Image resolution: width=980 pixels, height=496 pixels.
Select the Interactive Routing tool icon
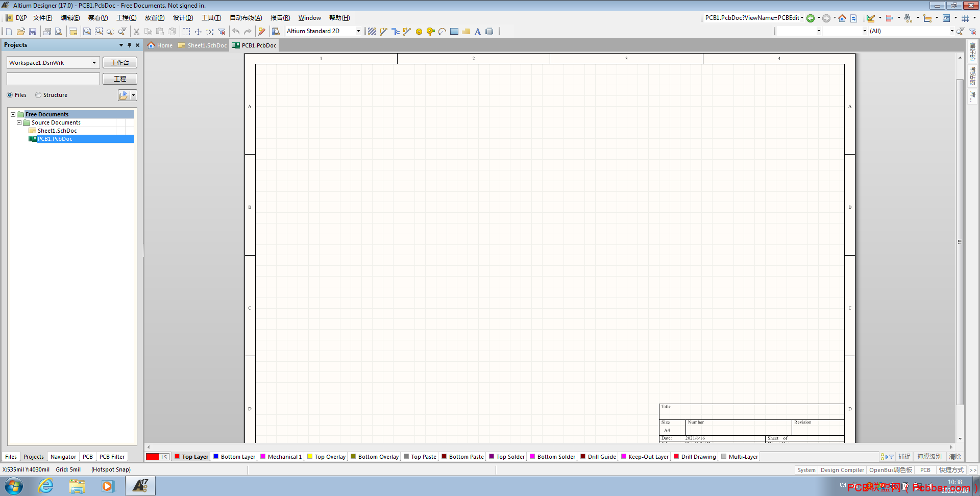(383, 32)
